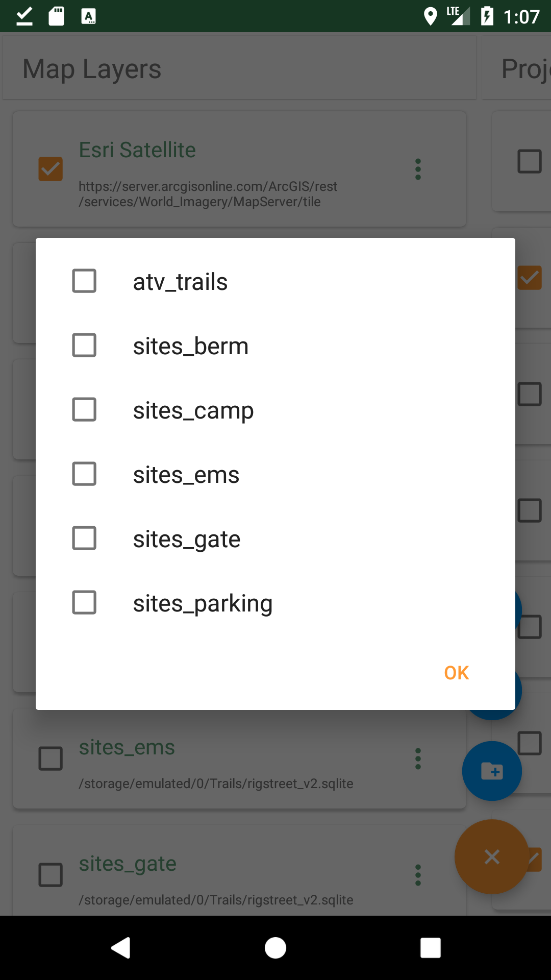Check the sites_camp checkbox
Image resolution: width=551 pixels, height=980 pixels.
click(84, 410)
